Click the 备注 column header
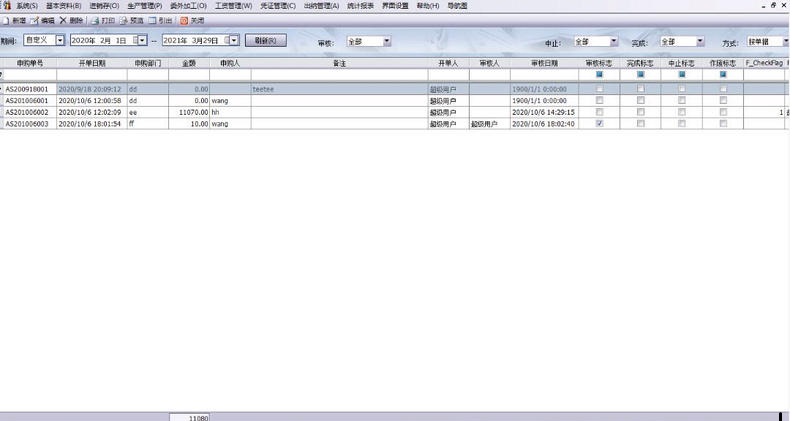Viewport: 792px width, 421px height. 339,63
